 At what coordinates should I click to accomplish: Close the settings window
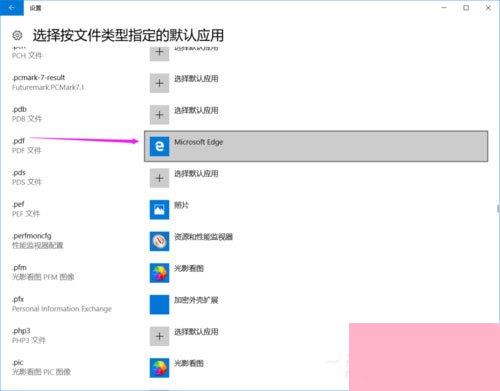click(488, 8)
